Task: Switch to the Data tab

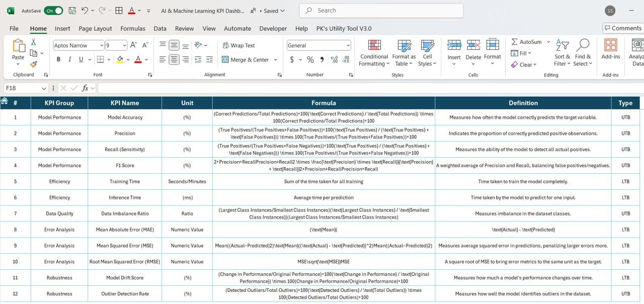Action: coord(160,29)
